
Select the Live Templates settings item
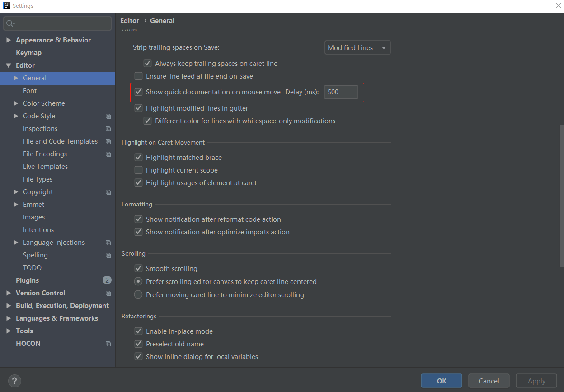click(x=45, y=167)
